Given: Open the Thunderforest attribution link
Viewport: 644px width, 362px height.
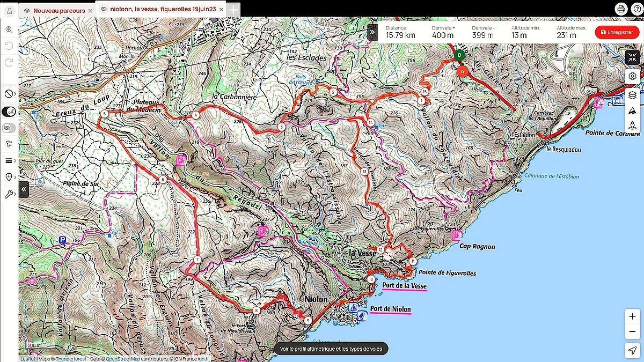Looking at the screenshot, I should 71,359.
